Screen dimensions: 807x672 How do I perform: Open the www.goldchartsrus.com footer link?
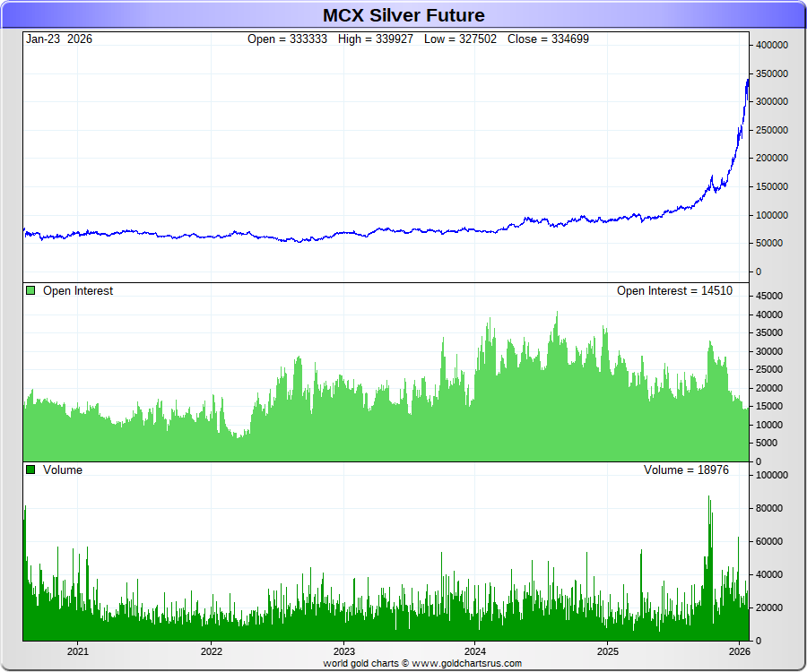point(466,664)
